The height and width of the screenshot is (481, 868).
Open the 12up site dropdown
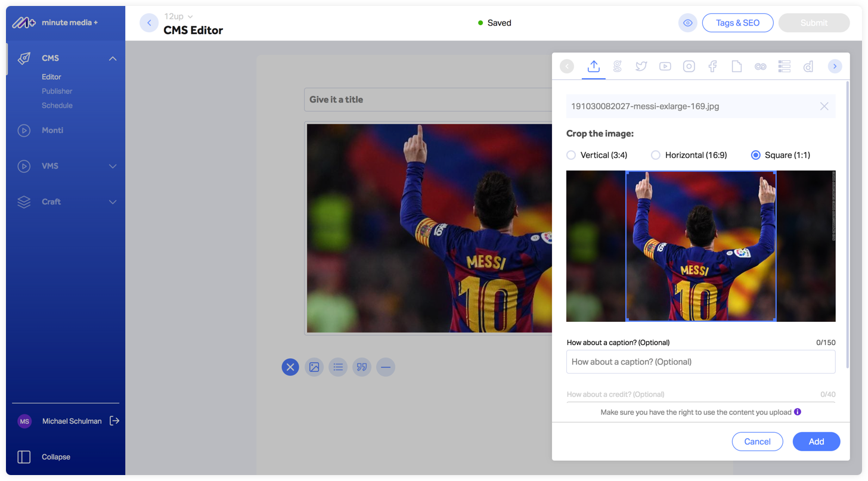[x=178, y=17]
